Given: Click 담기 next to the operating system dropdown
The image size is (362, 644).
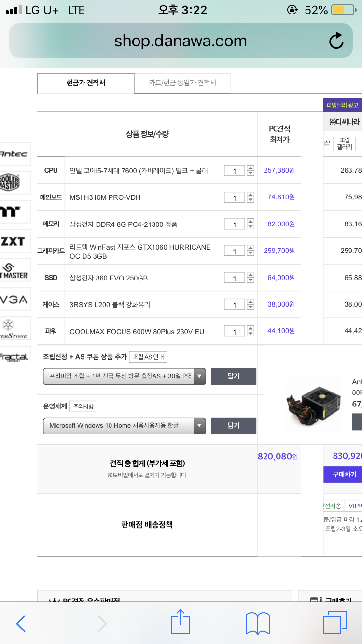Looking at the screenshot, I should click(233, 425).
